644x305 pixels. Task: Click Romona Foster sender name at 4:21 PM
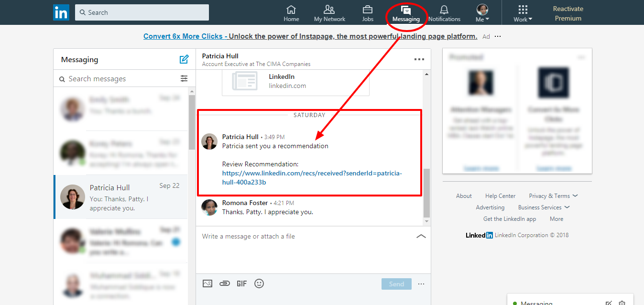click(x=245, y=203)
